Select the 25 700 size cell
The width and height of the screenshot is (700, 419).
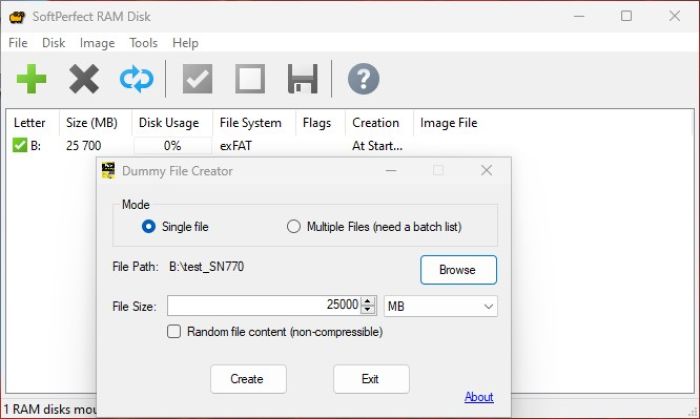(83, 145)
